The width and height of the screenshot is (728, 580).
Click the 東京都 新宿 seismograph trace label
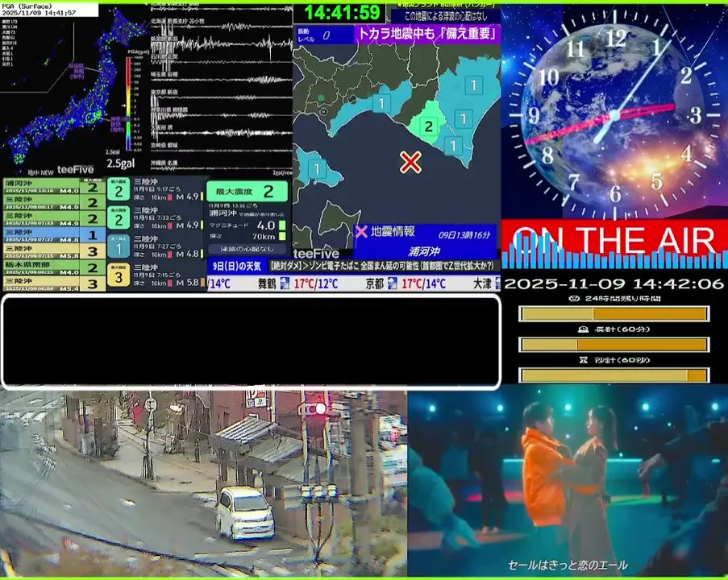(164, 93)
